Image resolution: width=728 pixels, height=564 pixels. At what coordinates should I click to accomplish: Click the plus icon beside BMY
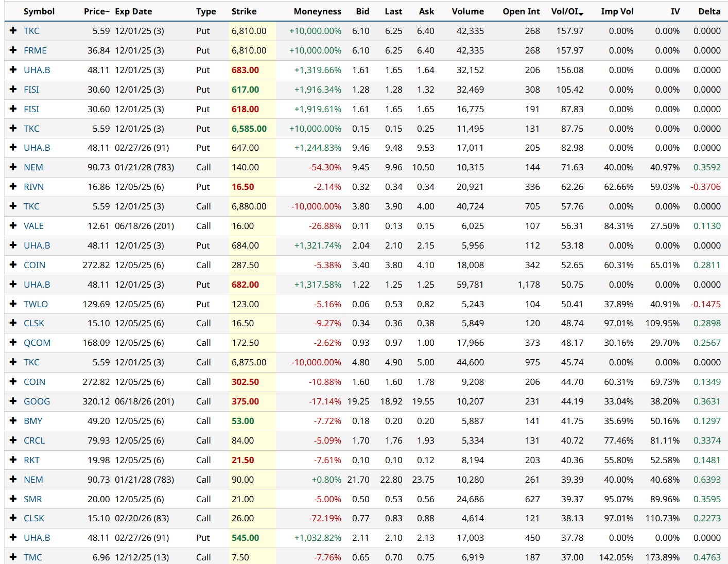[x=13, y=421]
